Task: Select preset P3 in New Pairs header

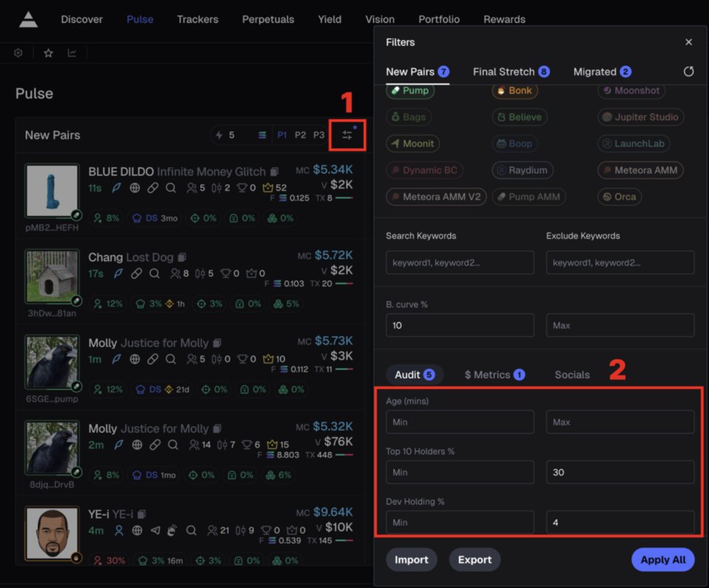Action: pyautogui.click(x=318, y=135)
